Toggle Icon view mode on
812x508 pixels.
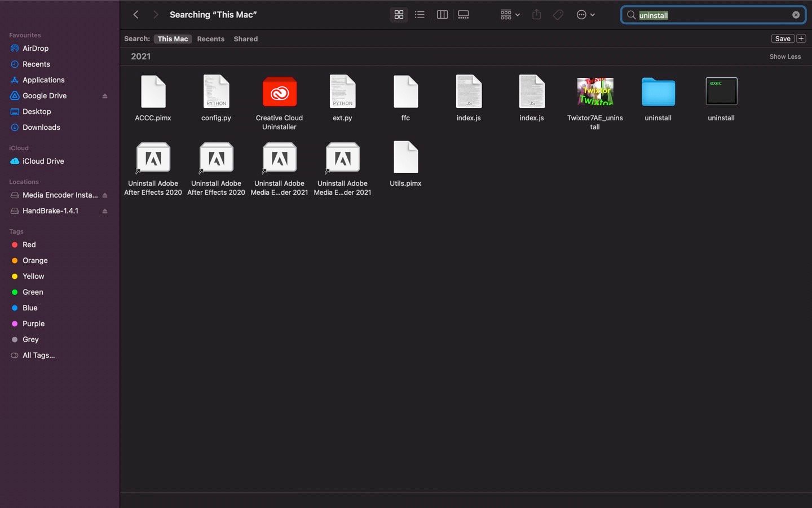tap(399, 14)
